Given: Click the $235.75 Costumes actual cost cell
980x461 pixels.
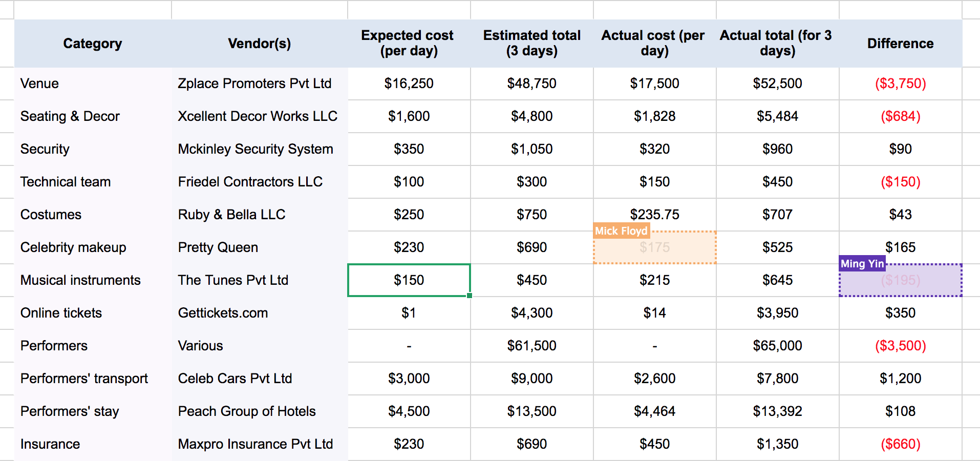Looking at the screenshot, I should (654, 214).
